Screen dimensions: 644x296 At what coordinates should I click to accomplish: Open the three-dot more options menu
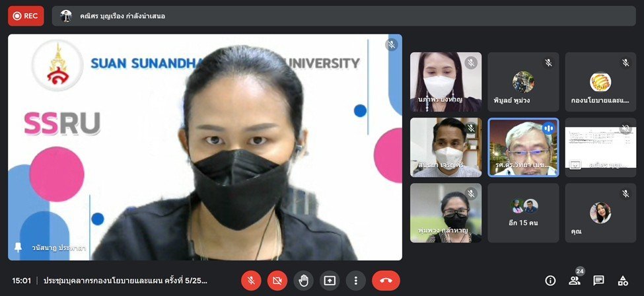(x=355, y=281)
